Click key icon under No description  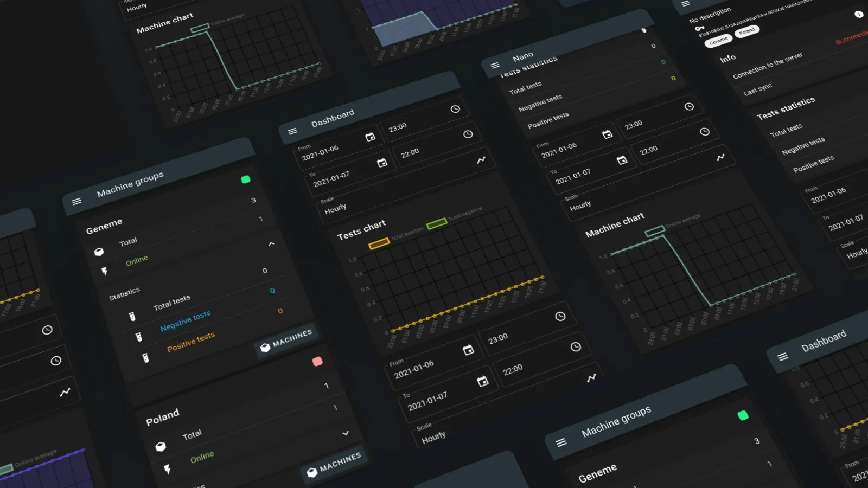[699, 28]
